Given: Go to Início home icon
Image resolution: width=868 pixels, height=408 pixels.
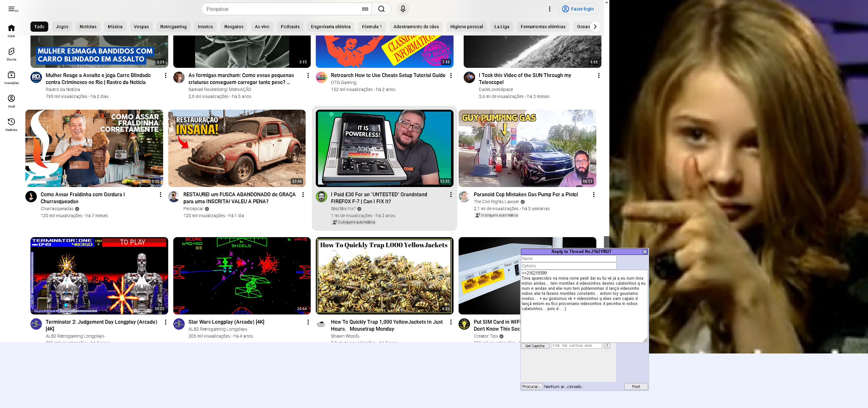Looking at the screenshot, I should point(11,30).
